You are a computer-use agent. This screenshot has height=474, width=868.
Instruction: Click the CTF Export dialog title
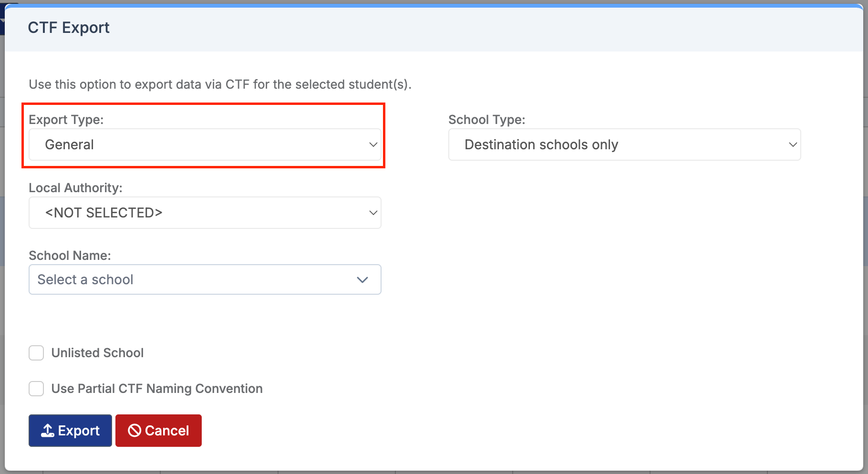(68, 27)
